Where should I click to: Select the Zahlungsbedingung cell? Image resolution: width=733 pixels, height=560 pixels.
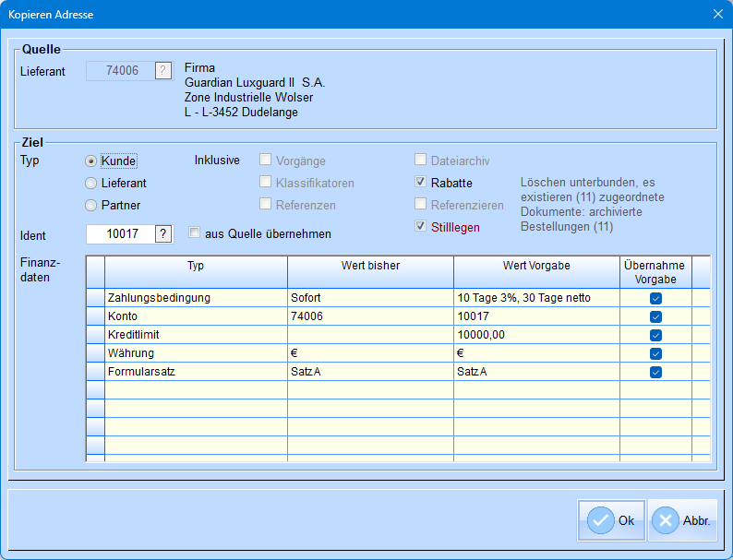pyautogui.click(x=196, y=298)
